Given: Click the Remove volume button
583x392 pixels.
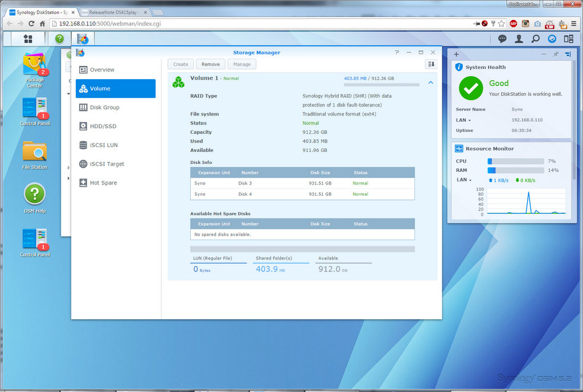Looking at the screenshot, I should tap(211, 64).
